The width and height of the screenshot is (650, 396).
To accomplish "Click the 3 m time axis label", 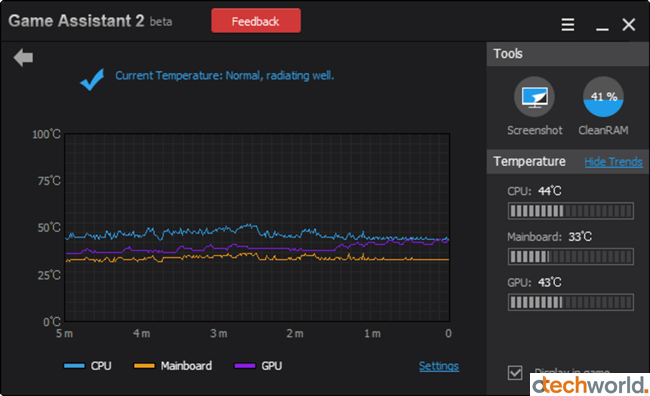I will pyautogui.click(x=218, y=333).
